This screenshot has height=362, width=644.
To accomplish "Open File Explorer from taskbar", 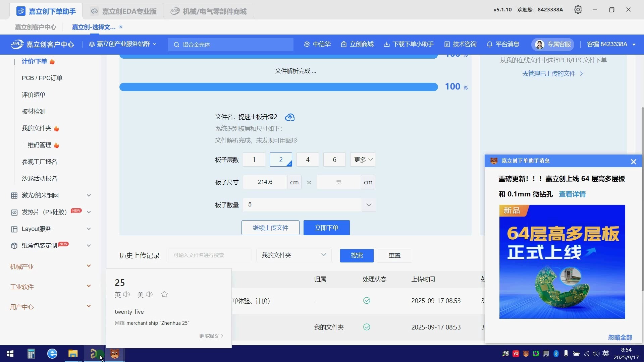I will 73,354.
